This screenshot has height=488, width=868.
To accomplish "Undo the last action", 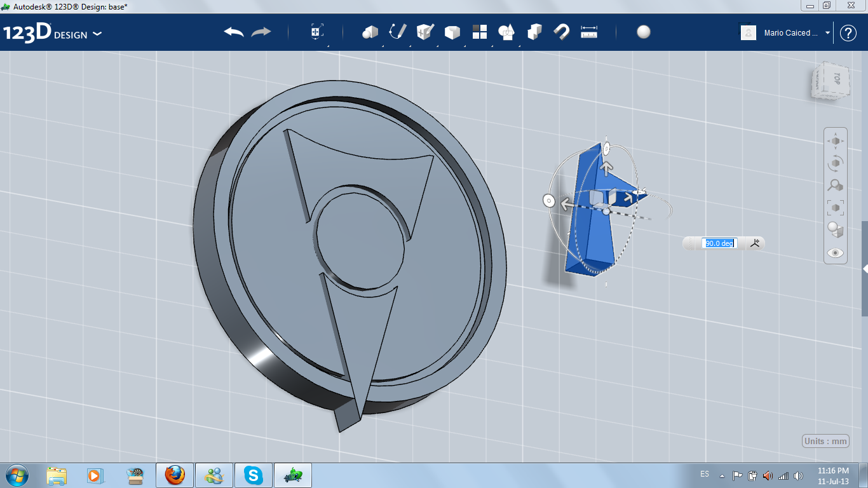I will coord(234,32).
